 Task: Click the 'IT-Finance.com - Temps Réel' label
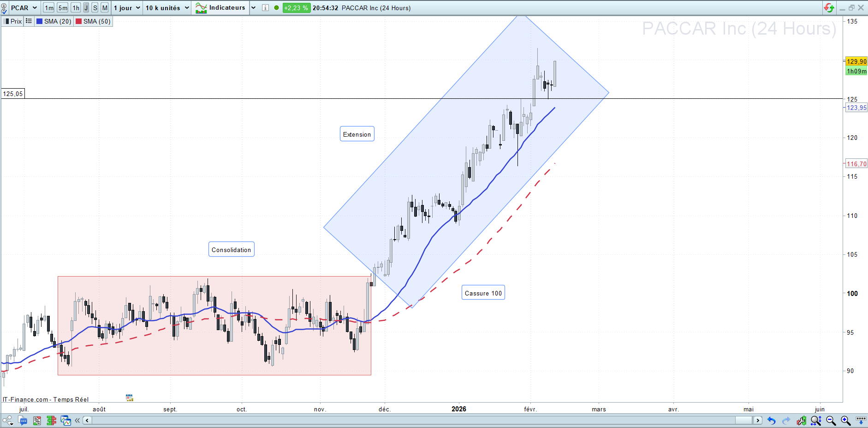[46, 399]
